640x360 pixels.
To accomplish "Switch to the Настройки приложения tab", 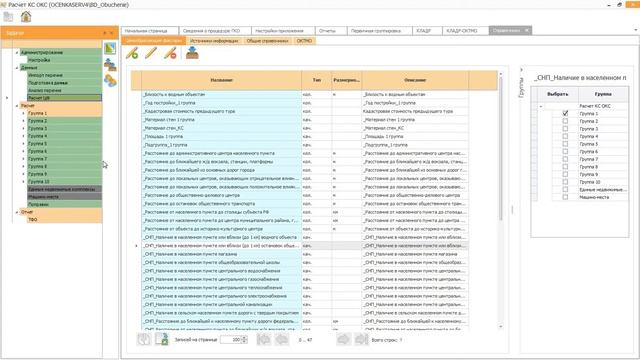I will pos(283,31).
